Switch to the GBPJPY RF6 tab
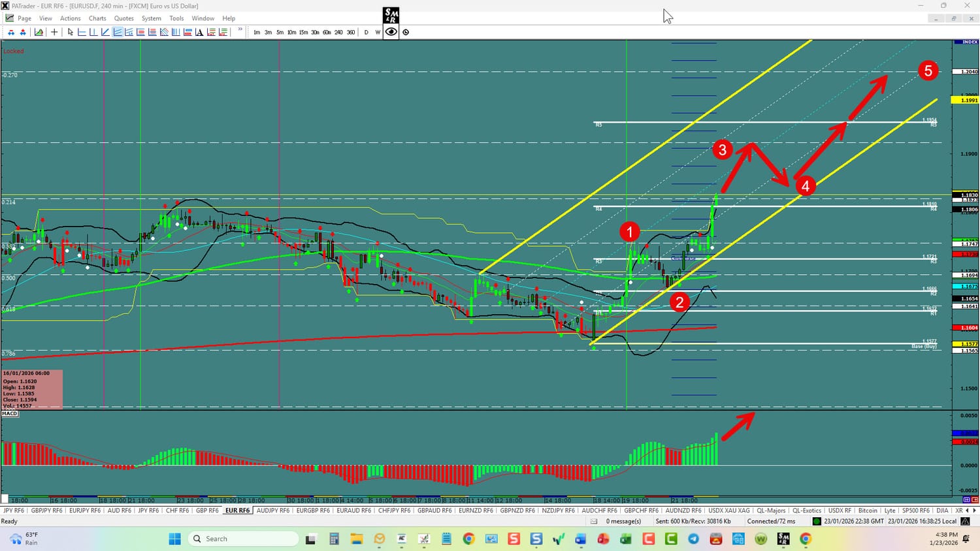The height and width of the screenshot is (551, 980). pyautogui.click(x=47, y=511)
